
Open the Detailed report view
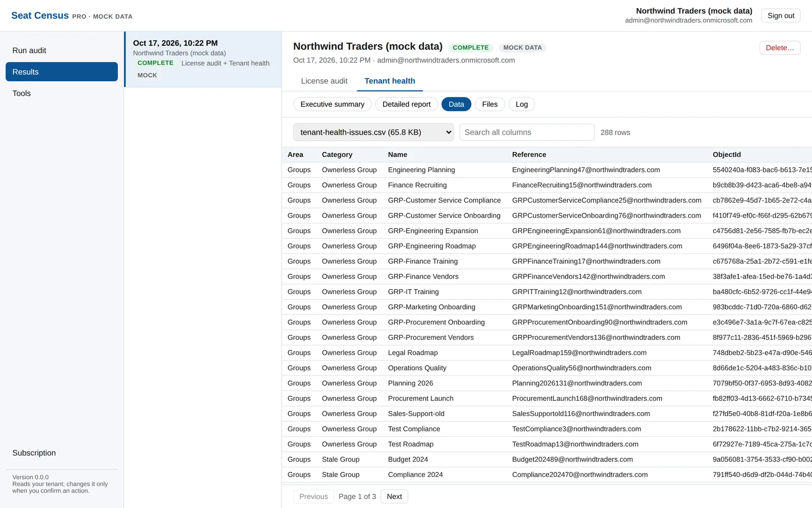click(x=407, y=104)
